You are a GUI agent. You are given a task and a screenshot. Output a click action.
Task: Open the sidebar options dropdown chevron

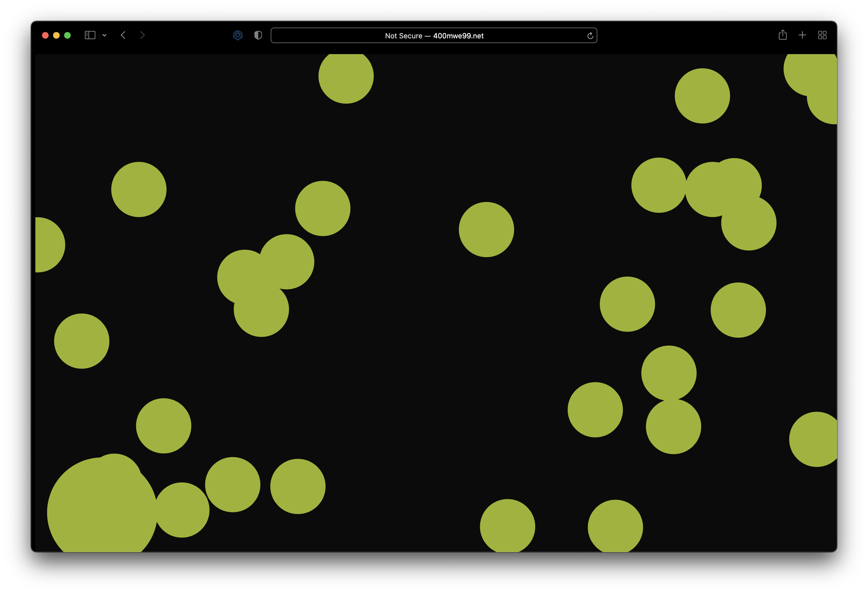pos(105,35)
